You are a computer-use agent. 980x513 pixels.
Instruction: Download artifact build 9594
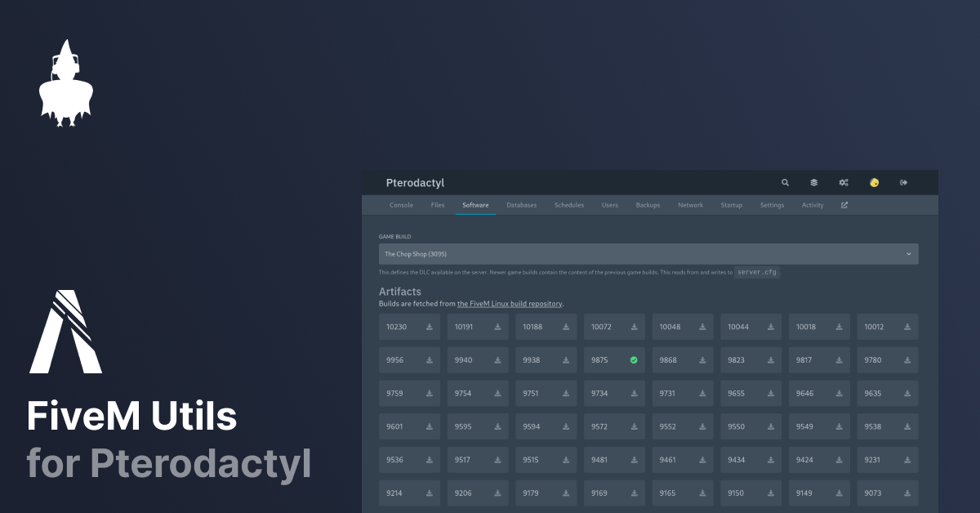[x=566, y=426]
